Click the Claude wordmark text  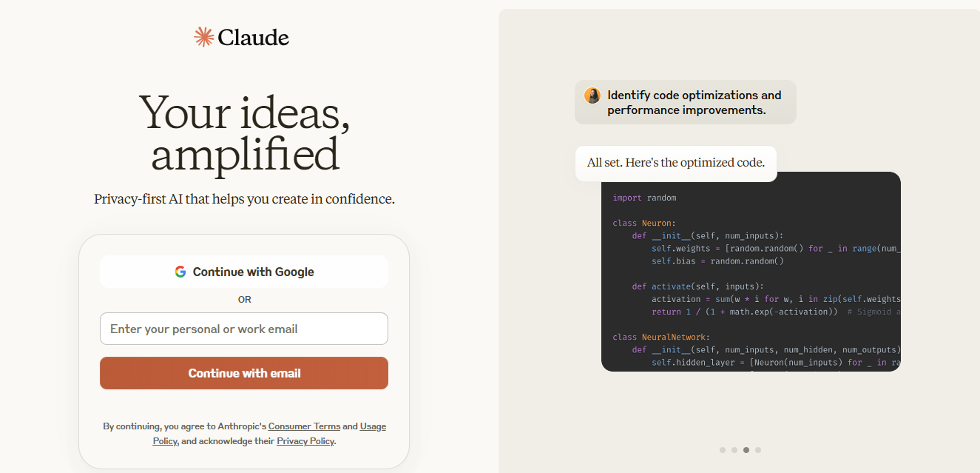(x=254, y=37)
